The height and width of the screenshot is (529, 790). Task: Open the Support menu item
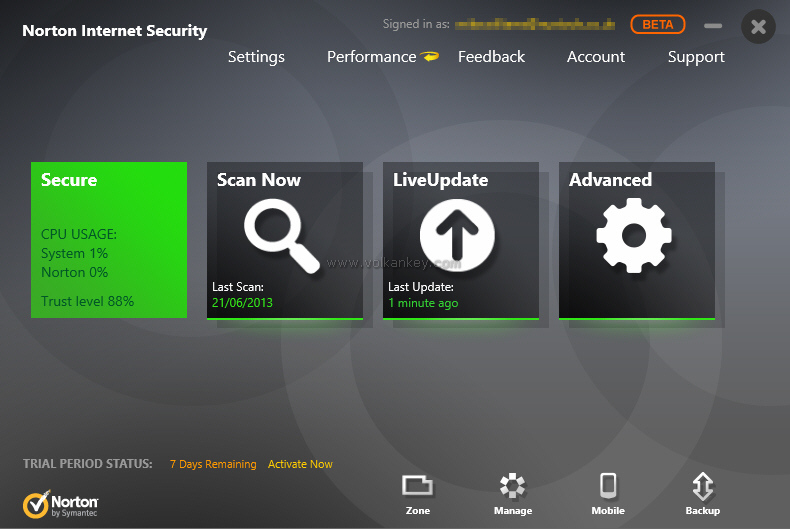tap(696, 57)
